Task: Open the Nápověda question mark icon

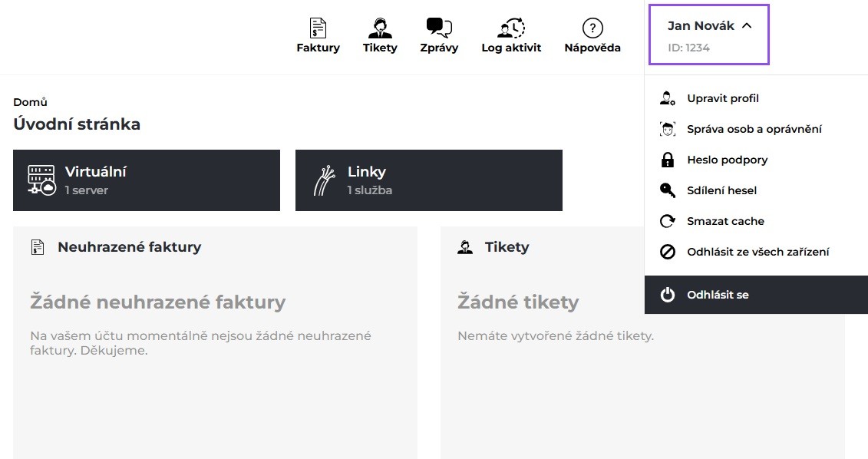Action: (592, 28)
